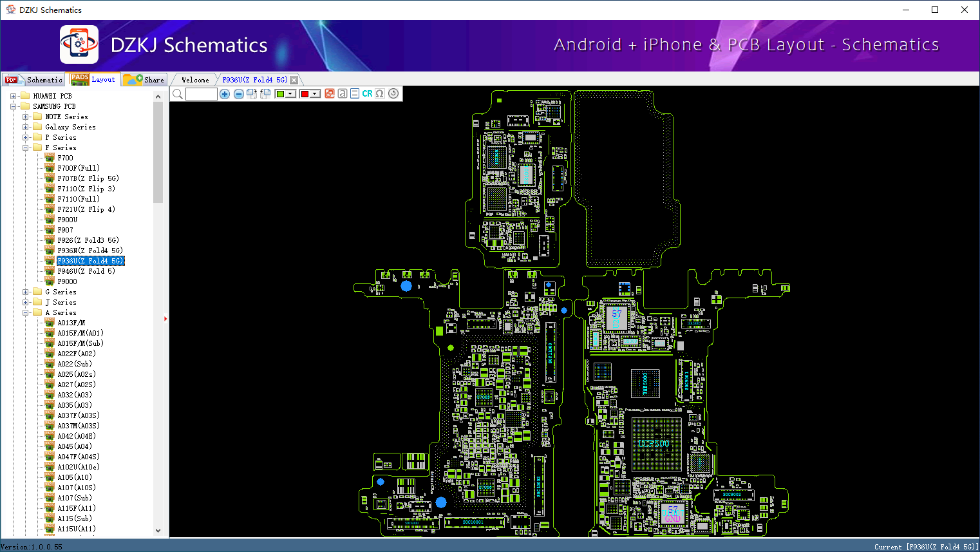Switch to the Layout tab

click(x=93, y=79)
